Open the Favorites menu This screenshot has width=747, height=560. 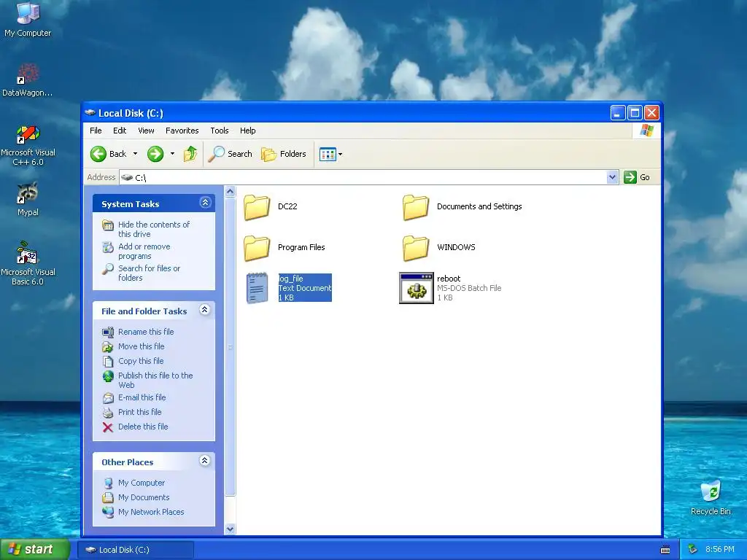tap(182, 131)
